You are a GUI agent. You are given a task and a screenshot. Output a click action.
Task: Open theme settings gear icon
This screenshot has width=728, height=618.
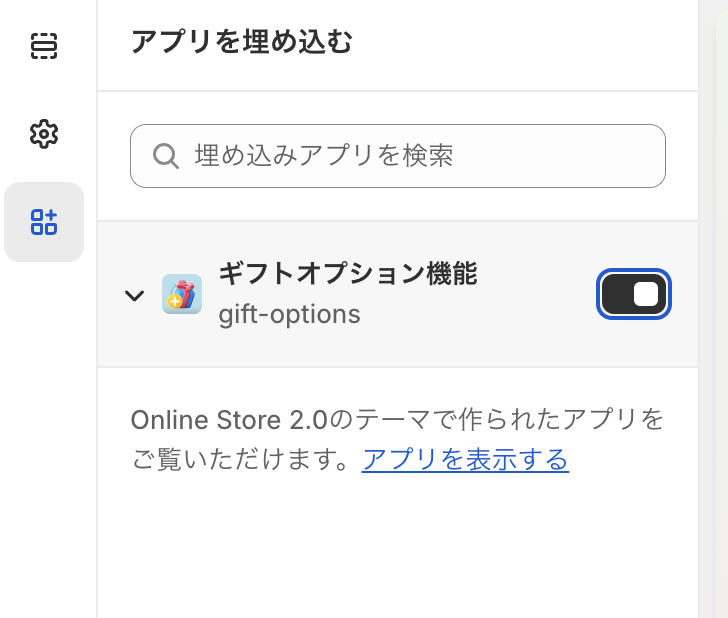coord(44,134)
